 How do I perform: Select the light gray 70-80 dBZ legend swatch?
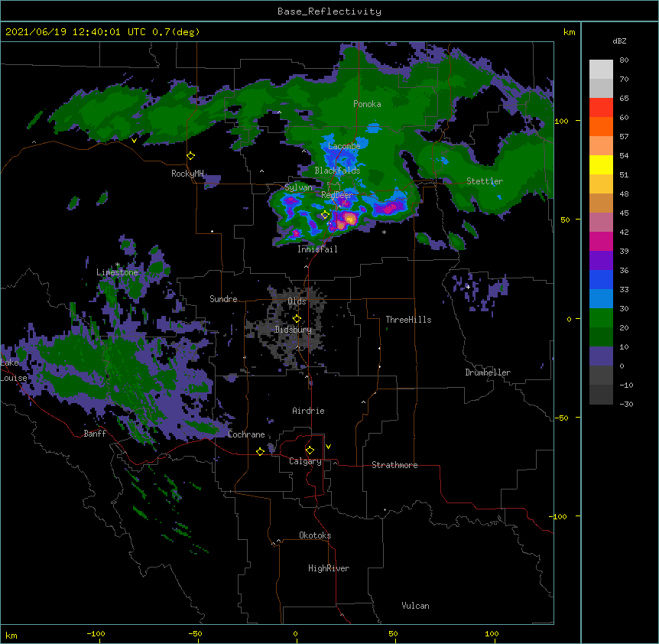(x=601, y=70)
